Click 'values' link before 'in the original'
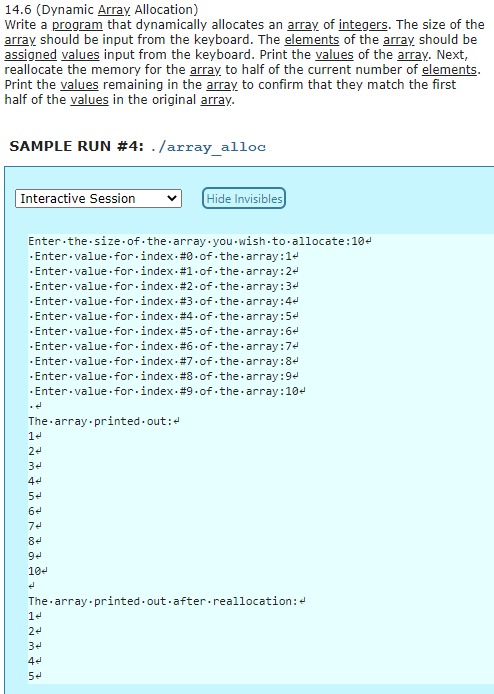This screenshot has height=694, width=494. (89, 99)
